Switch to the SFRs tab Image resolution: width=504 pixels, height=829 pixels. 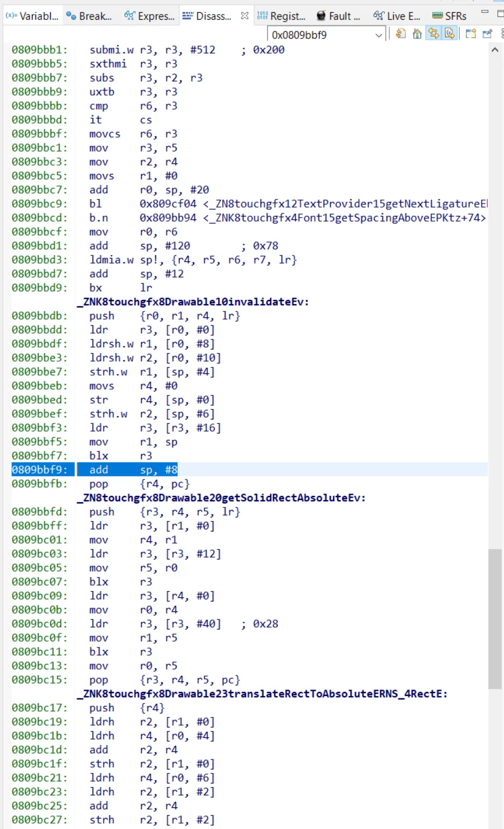450,16
